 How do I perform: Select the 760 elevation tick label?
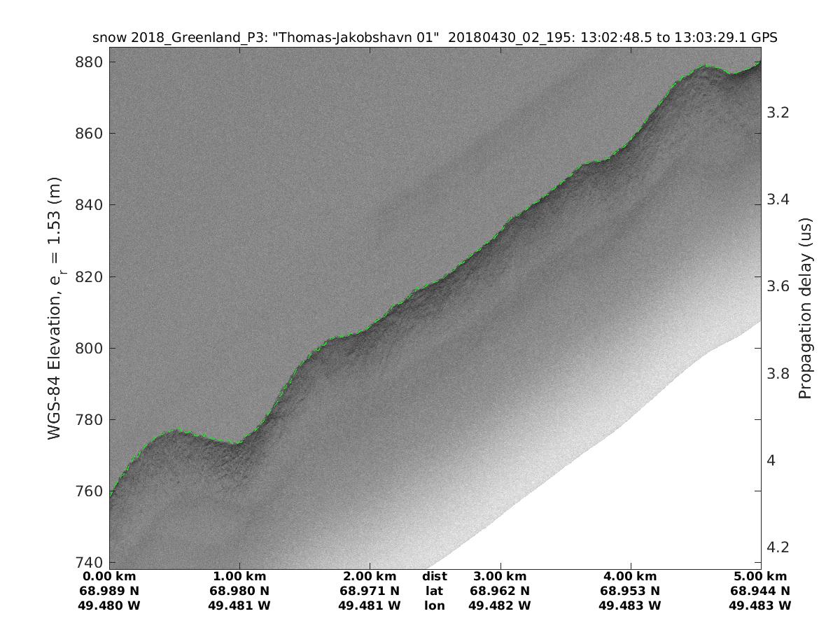point(89,491)
